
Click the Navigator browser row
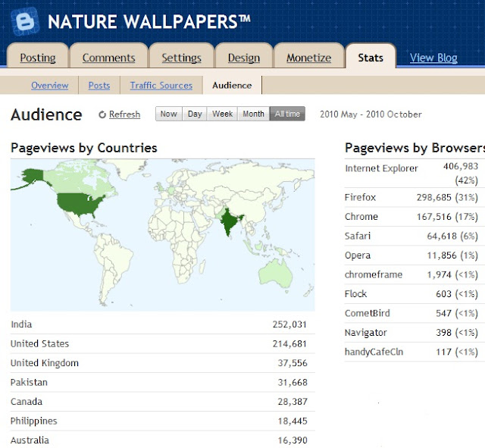(415, 333)
